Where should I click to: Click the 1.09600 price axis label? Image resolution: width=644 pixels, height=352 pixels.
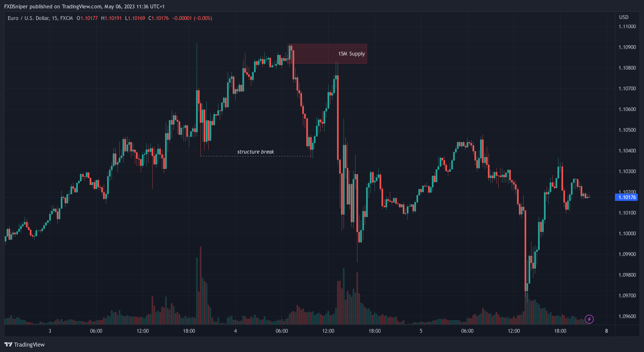click(627, 316)
